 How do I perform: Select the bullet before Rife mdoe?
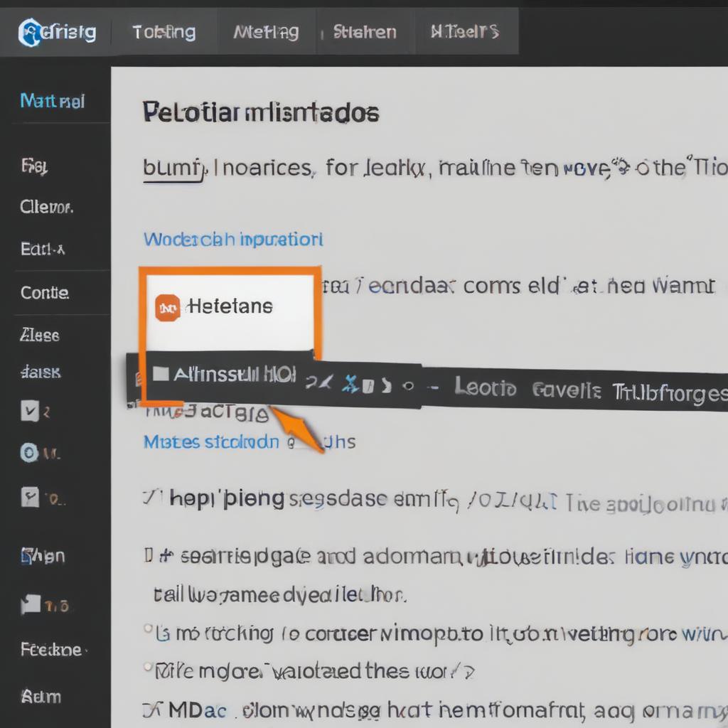[148, 667]
